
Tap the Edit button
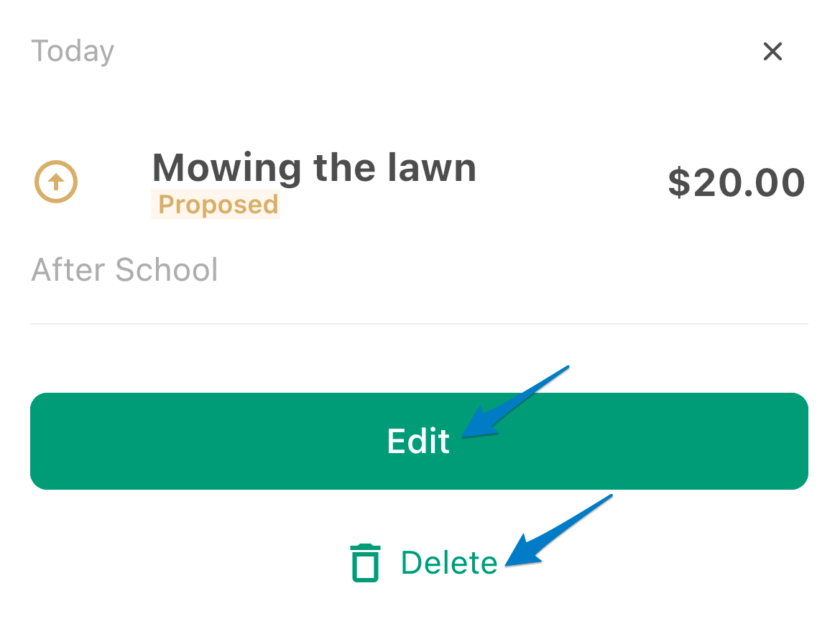[x=419, y=441]
